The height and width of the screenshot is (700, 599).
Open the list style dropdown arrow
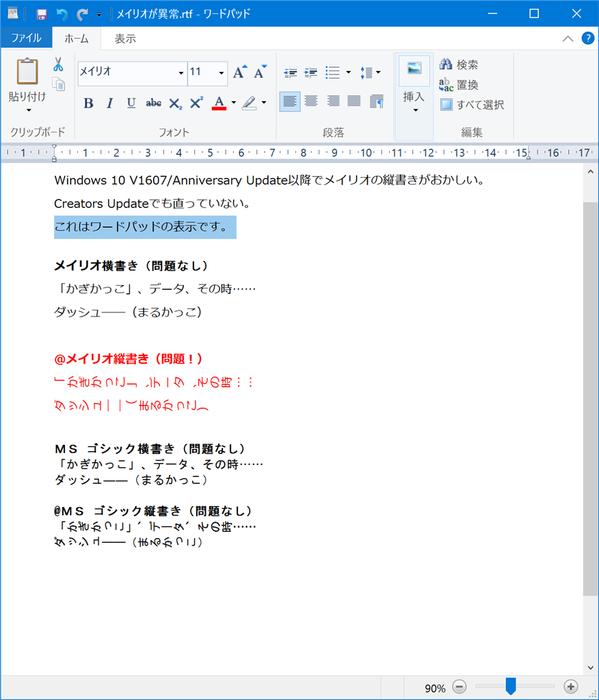point(349,72)
